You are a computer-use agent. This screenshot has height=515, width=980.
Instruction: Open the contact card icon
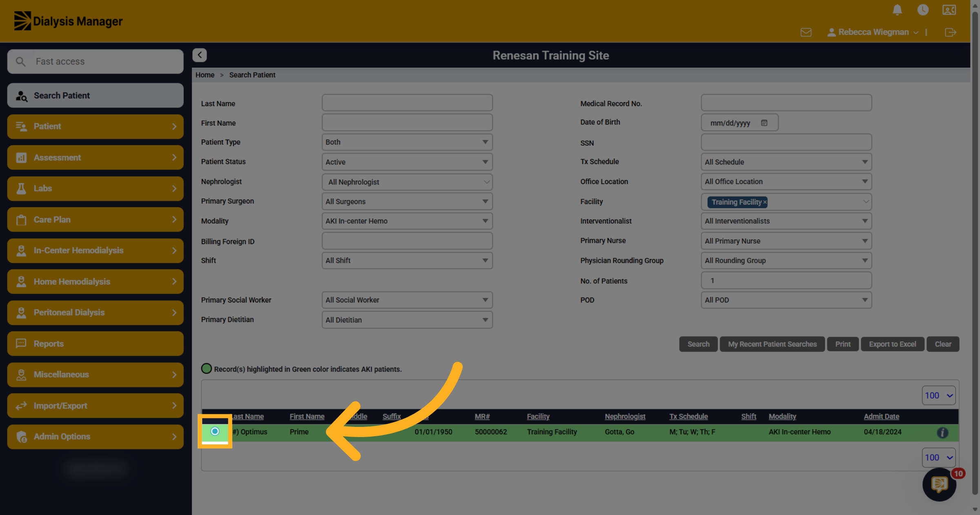click(949, 10)
